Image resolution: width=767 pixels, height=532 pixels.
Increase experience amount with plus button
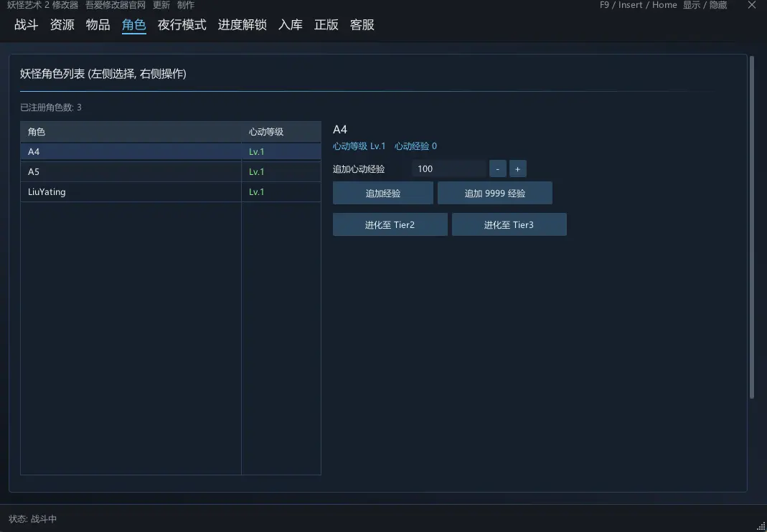517,168
